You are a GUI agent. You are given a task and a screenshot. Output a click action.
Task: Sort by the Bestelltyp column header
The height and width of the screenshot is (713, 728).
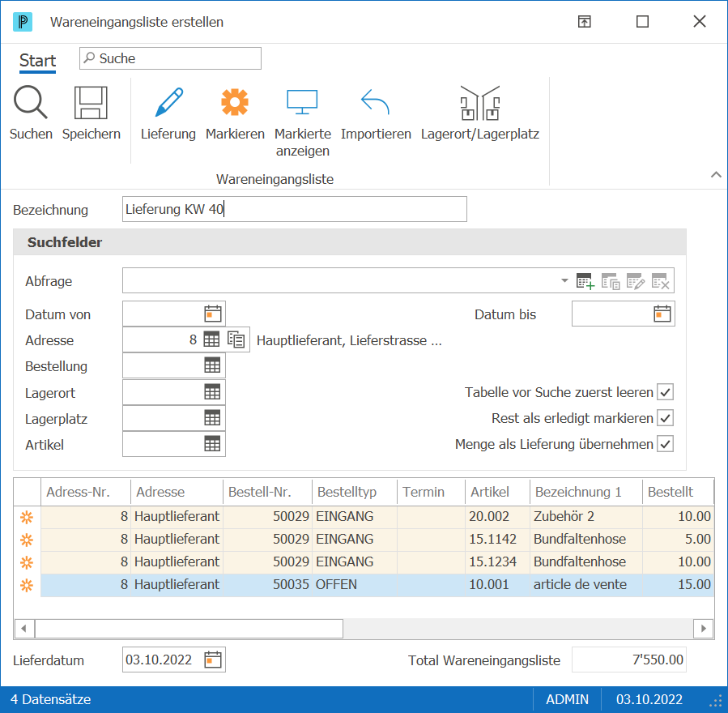355,492
